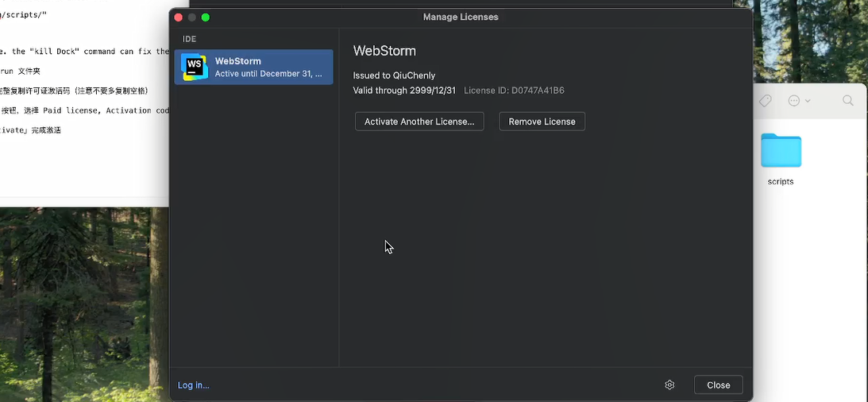Click the Issued to QiuChenly text
868x402 pixels.
click(x=394, y=75)
